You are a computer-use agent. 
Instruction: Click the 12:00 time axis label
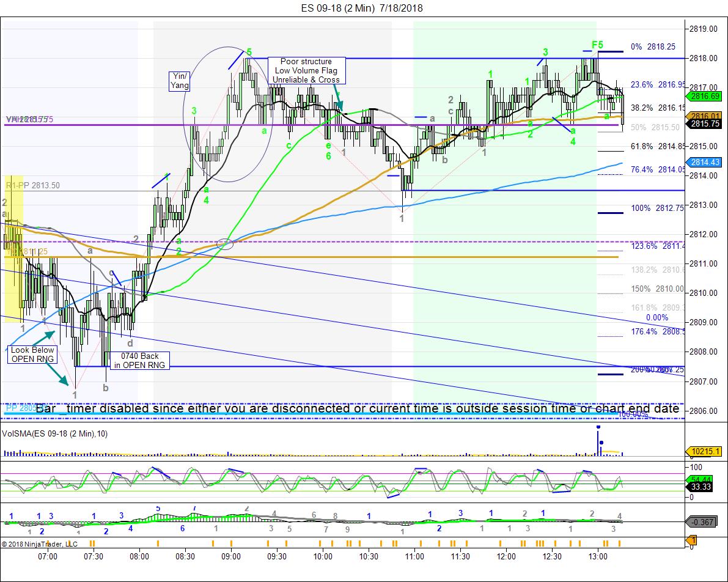(x=506, y=556)
